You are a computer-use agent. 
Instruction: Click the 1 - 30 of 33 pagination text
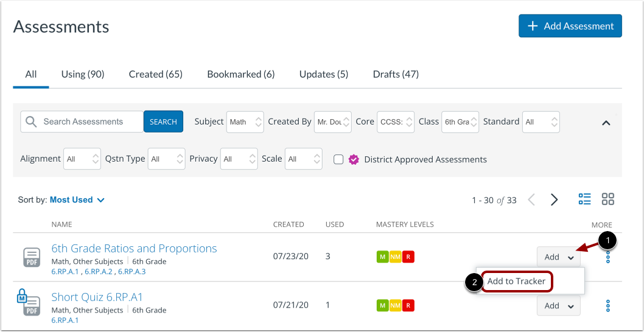(x=494, y=200)
